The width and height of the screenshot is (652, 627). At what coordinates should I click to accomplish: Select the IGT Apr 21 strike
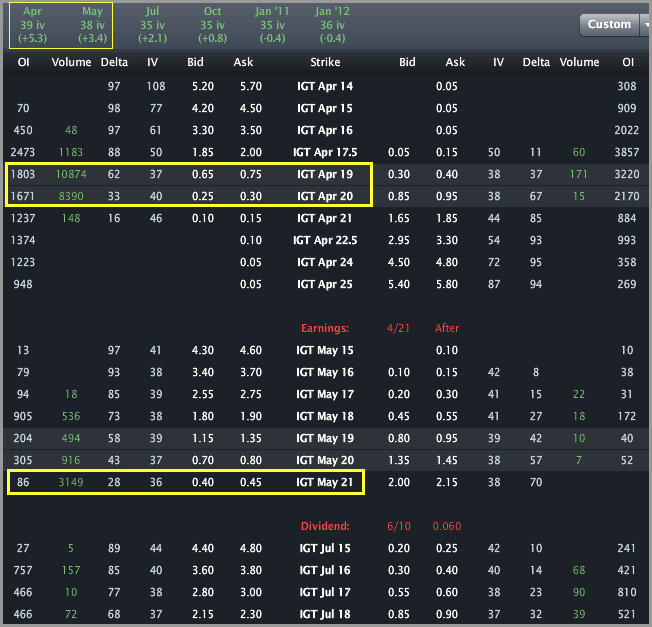pos(325,218)
